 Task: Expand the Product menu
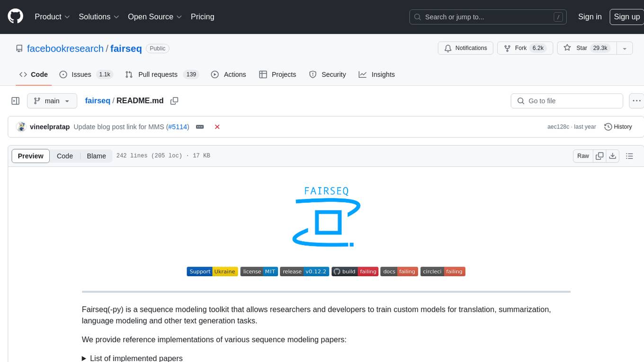tap(52, 17)
